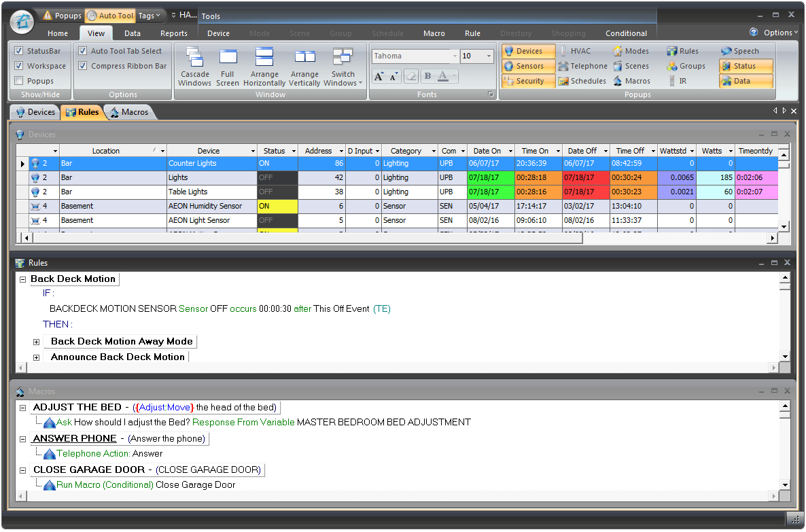Screen dimensions: 806x532
Task: Toggle the Sensors popup button
Action: coord(529,66)
